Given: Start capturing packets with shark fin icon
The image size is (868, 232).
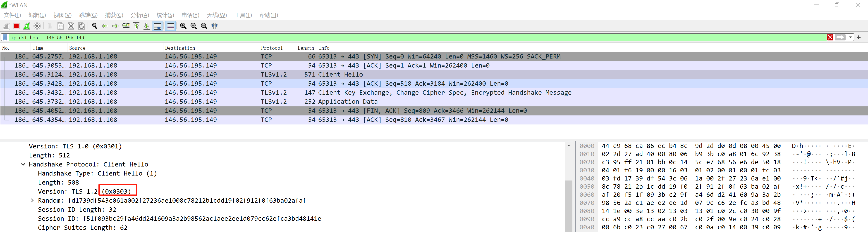Looking at the screenshot, I should [x=6, y=26].
